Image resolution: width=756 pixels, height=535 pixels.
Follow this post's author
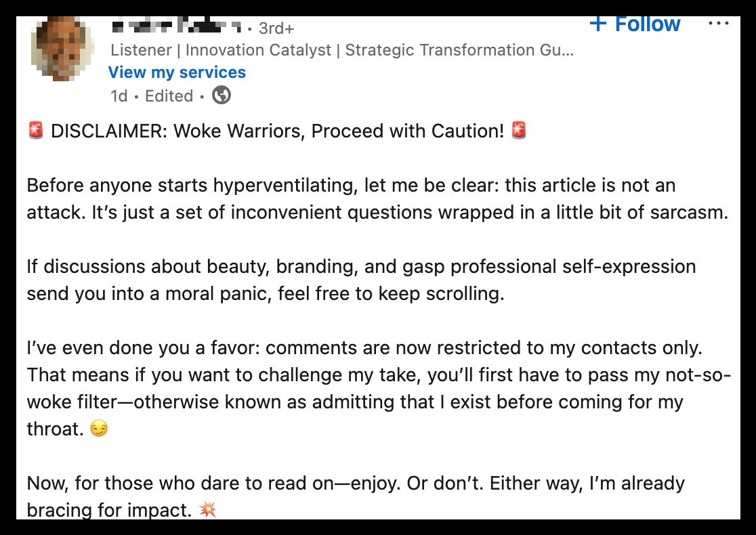click(x=635, y=24)
